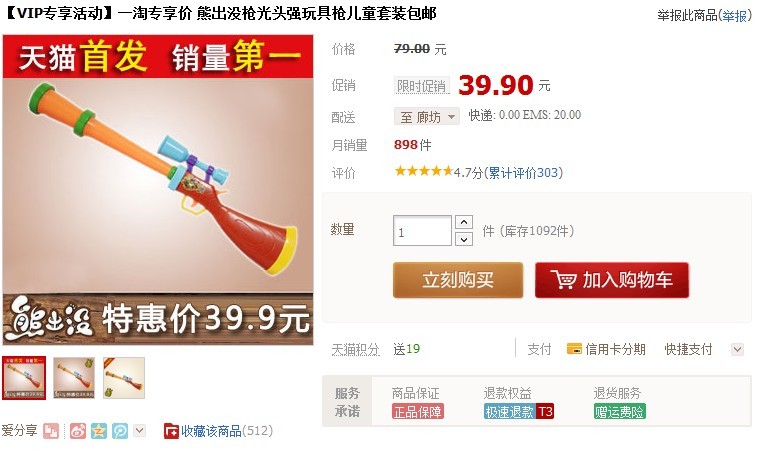Click the 赠运费险 shipping insurance badge

tap(620, 411)
